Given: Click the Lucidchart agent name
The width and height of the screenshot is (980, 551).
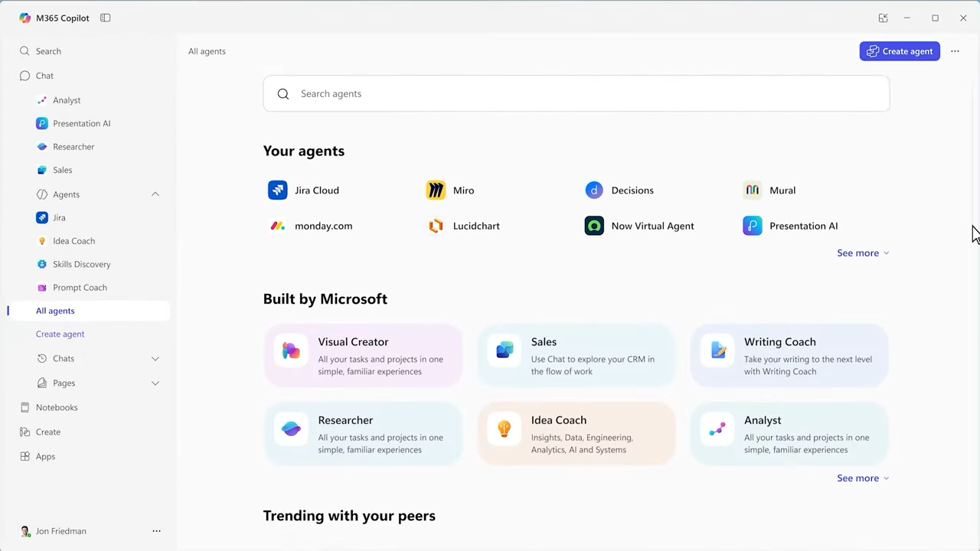Looking at the screenshot, I should click(x=476, y=227).
